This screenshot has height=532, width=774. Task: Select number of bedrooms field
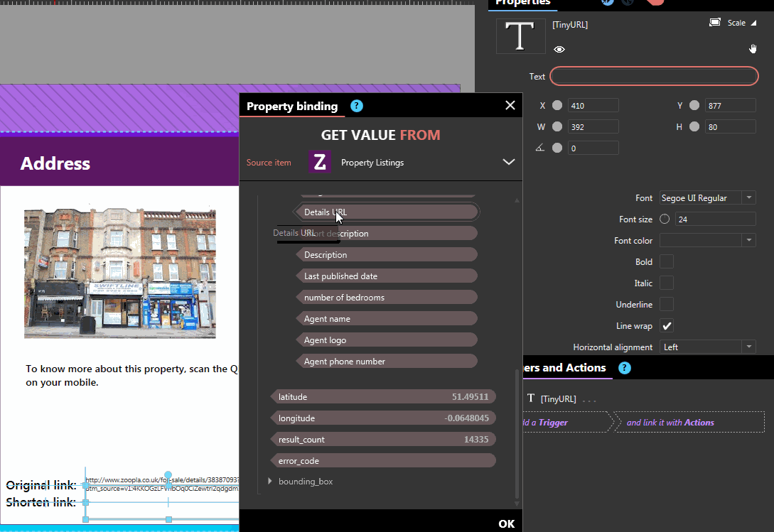(387, 297)
